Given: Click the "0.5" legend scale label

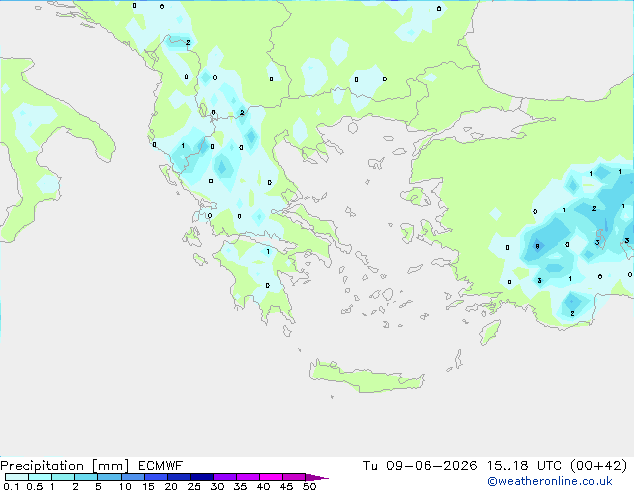Looking at the screenshot, I should tap(35, 486).
